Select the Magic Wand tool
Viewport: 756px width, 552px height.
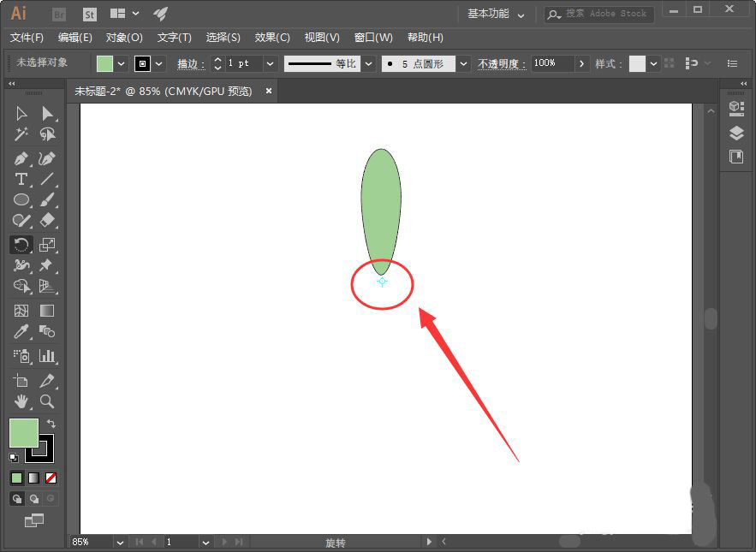(x=21, y=134)
